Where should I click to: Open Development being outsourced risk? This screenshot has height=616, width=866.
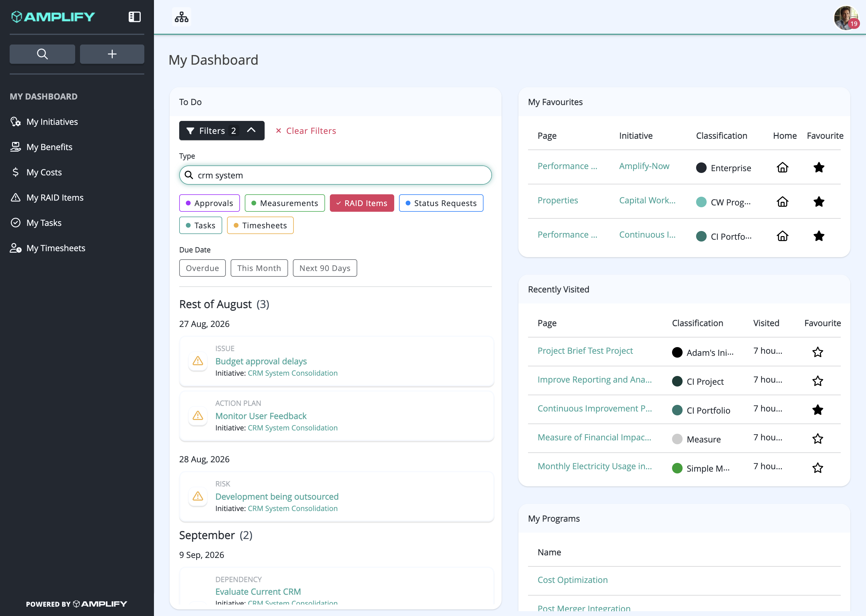[x=277, y=497]
